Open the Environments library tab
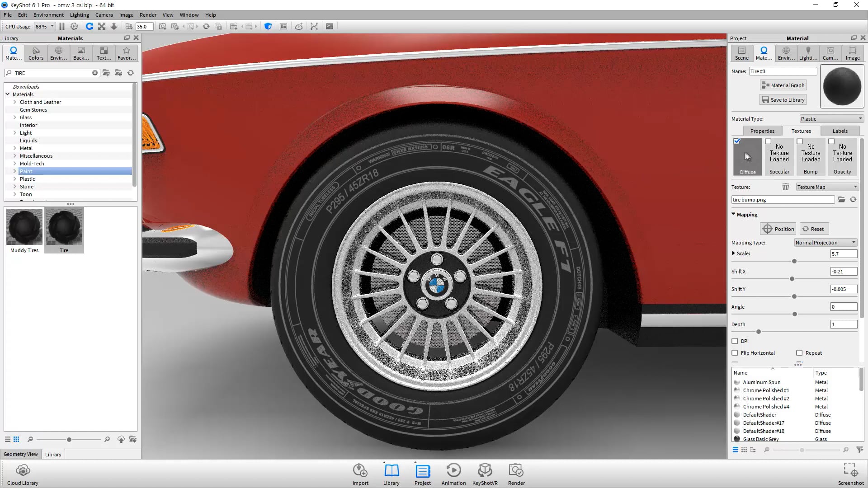868x488 pixels. pos(58,53)
